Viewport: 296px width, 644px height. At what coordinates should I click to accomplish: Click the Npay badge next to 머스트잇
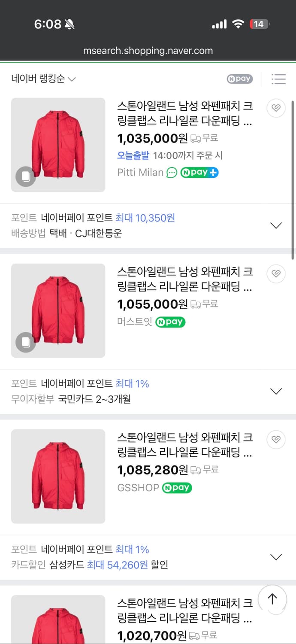coord(170,322)
